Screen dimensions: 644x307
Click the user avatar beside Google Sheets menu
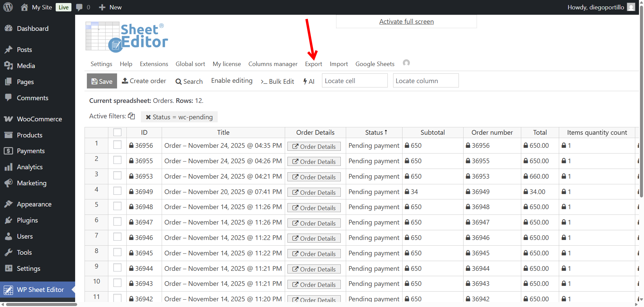click(x=406, y=63)
